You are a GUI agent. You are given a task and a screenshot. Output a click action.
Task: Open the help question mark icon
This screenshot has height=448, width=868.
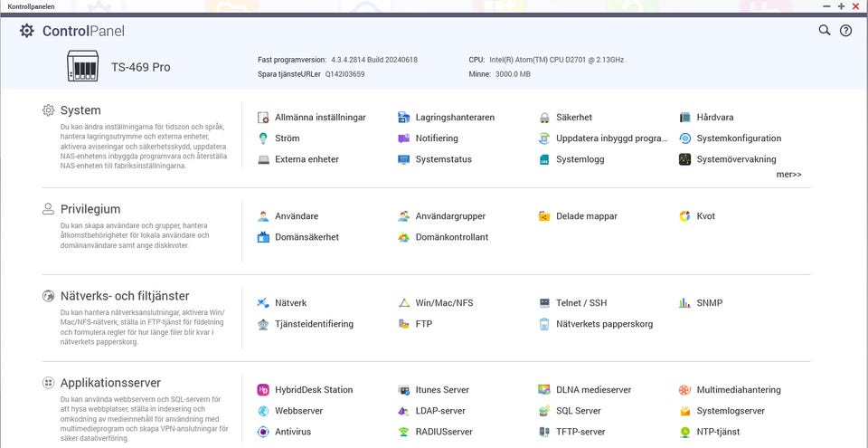(x=846, y=30)
